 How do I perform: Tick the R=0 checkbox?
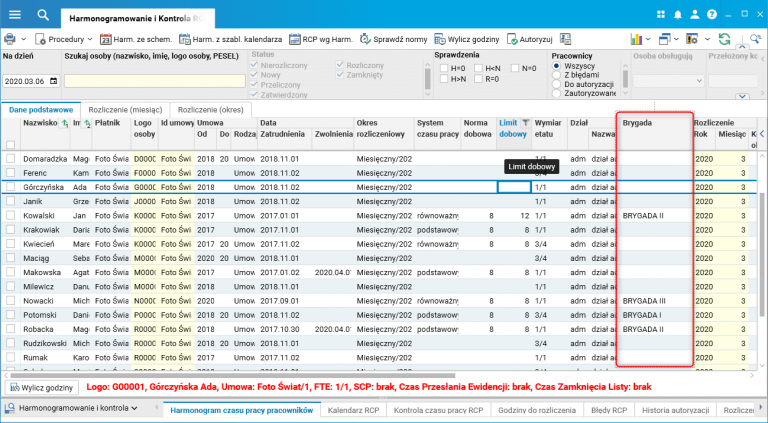[479, 78]
